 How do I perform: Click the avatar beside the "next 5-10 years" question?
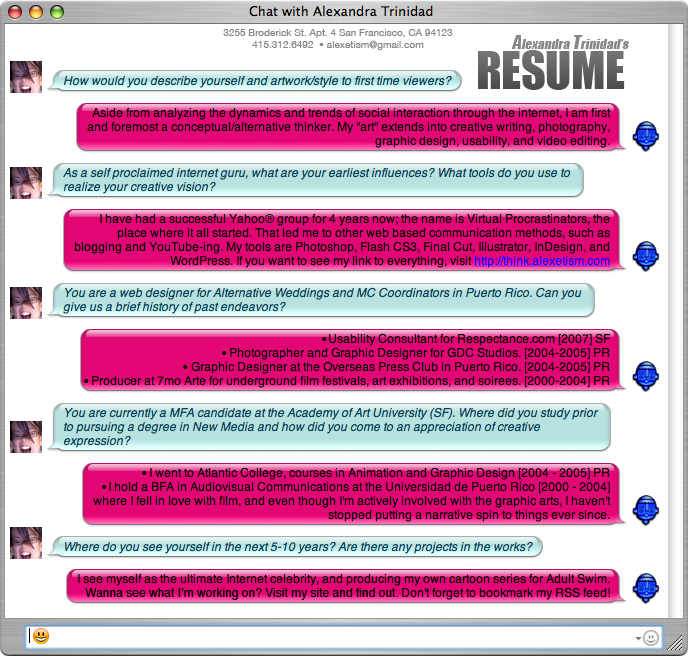[25, 542]
